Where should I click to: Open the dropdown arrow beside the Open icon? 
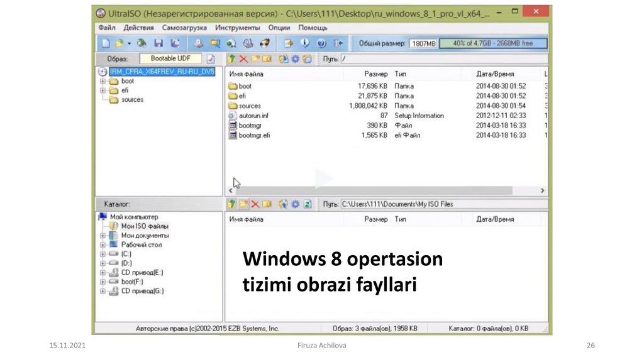tap(129, 43)
